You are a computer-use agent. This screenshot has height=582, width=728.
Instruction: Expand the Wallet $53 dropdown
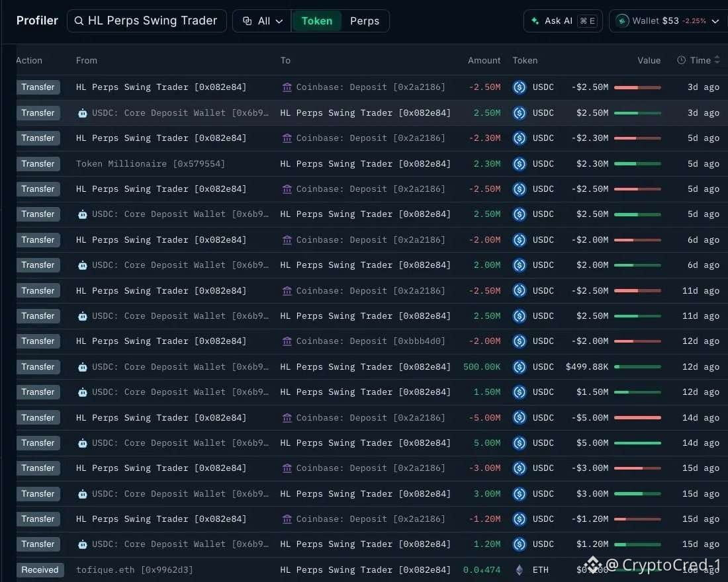tap(668, 21)
